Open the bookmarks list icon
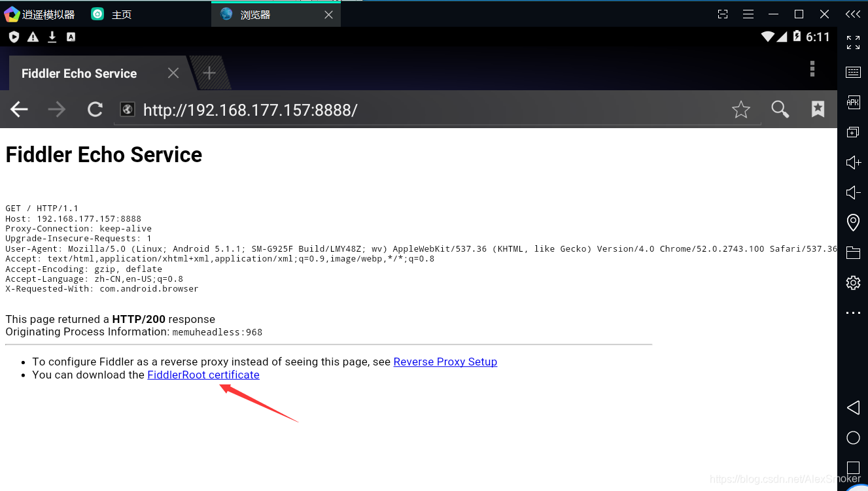Screen dimensions: 868x491 [818, 109]
